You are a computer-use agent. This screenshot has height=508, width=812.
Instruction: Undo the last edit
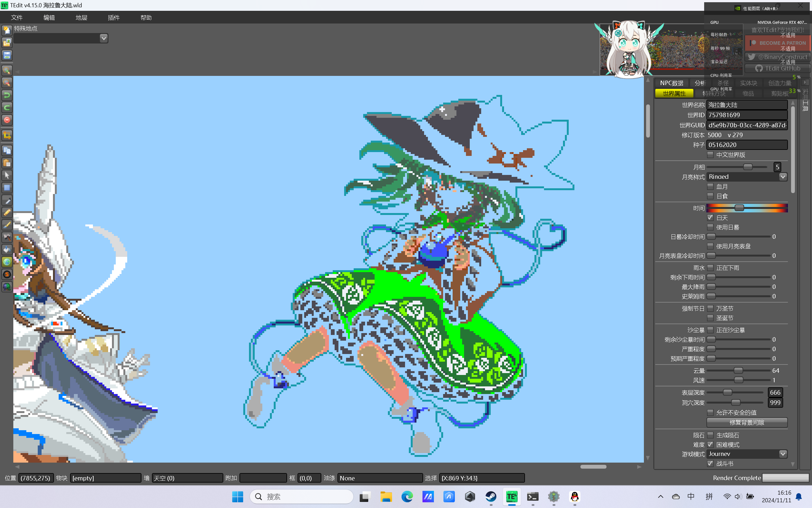click(7, 95)
